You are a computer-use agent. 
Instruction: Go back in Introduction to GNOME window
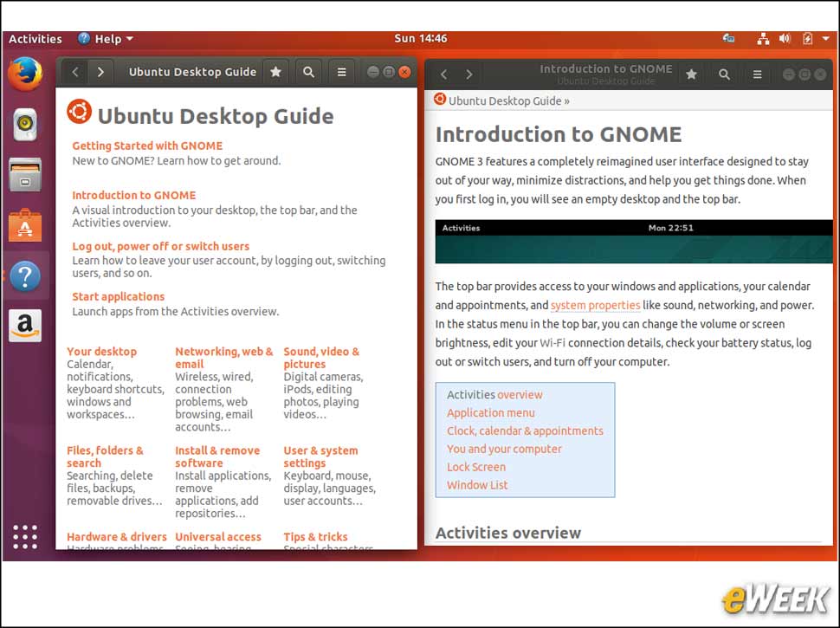click(443, 74)
